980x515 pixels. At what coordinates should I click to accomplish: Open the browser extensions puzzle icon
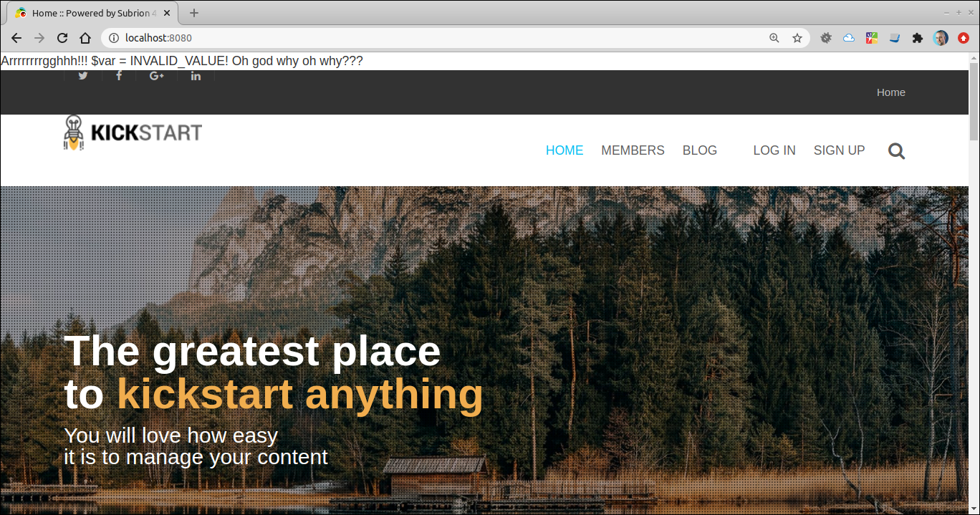[x=918, y=38]
